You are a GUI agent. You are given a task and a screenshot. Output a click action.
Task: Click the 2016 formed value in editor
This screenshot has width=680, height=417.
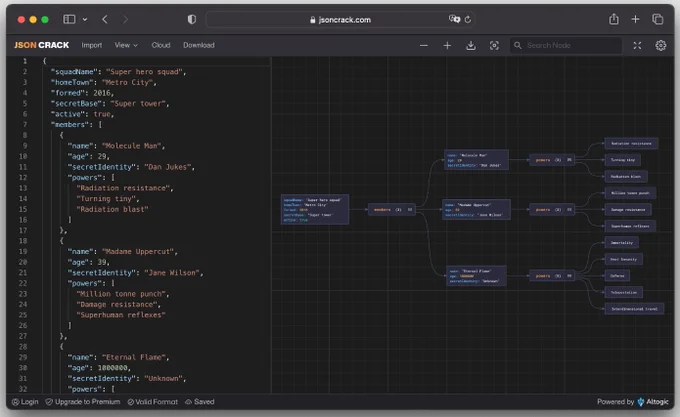tap(102, 93)
